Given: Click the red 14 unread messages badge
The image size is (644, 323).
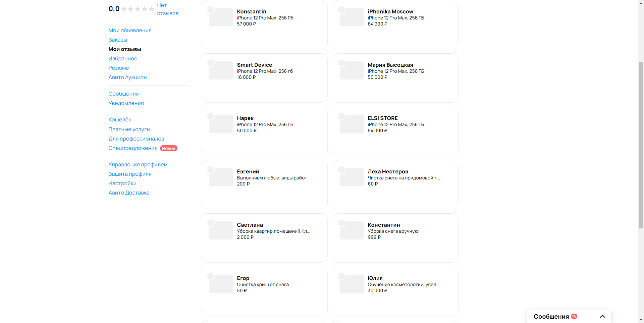Looking at the screenshot, I should (574, 316).
